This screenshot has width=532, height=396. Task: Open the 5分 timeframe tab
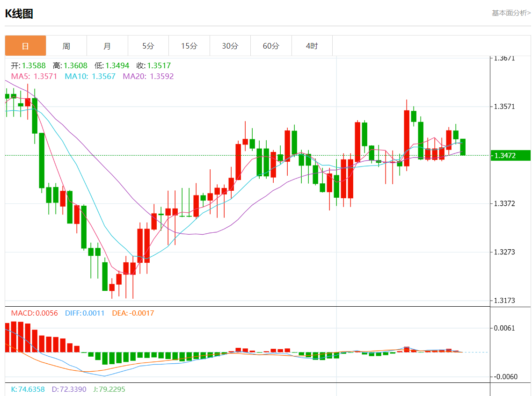(x=148, y=46)
